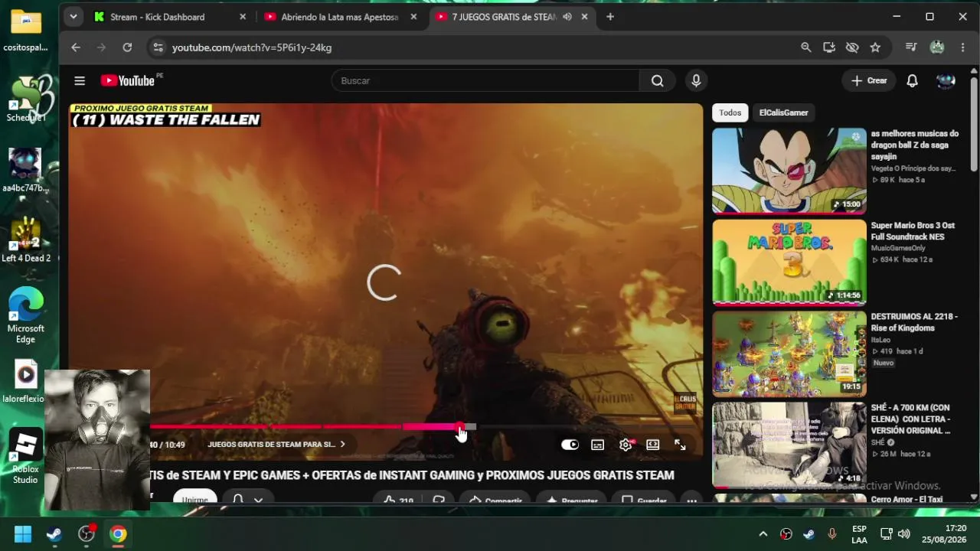Open the volume icon in the system tray

point(904,534)
